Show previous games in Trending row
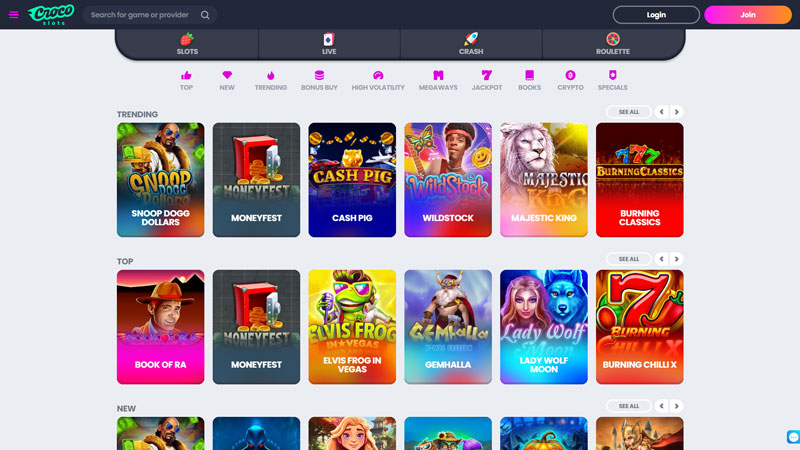Screen dimensions: 800x450 pyautogui.click(x=662, y=112)
